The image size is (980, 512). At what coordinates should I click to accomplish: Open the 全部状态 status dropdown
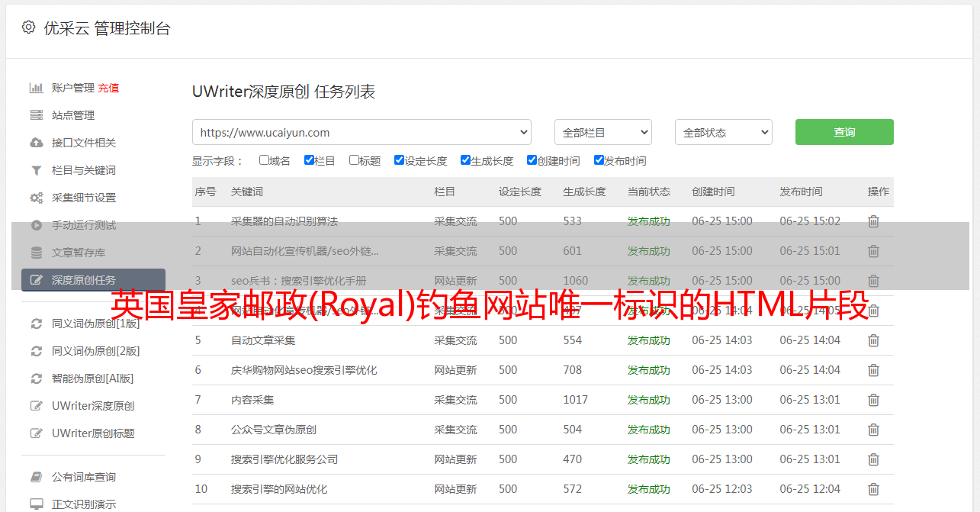(x=723, y=132)
